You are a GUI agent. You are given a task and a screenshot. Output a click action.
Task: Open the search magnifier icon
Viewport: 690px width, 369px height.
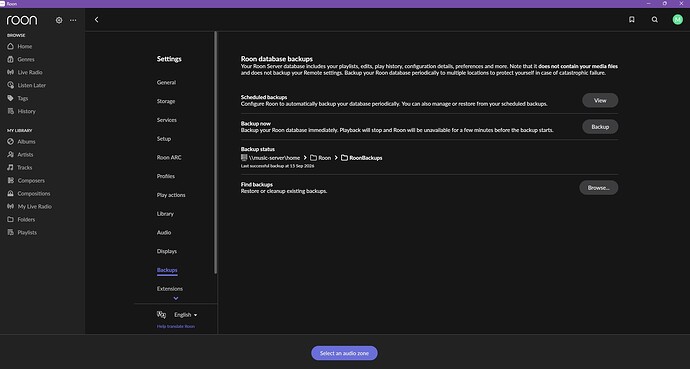point(655,20)
